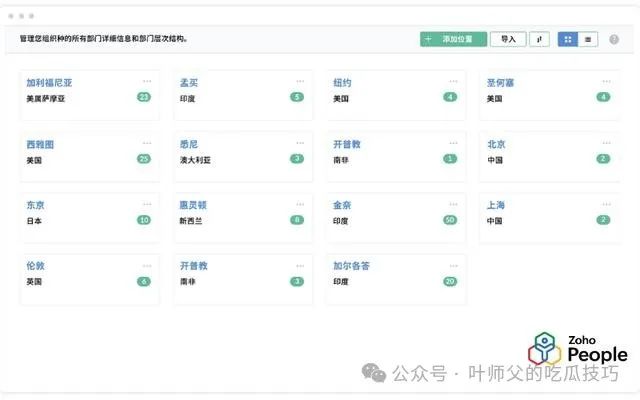
Task: Expand the ellipsis menu on 北京 card
Action: (606, 143)
